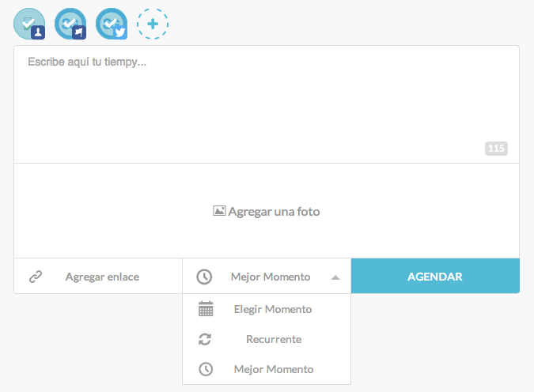The height and width of the screenshot is (392, 534).
Task: Collapse the dropdown using the triangle arrow
Action: (335, 277)
